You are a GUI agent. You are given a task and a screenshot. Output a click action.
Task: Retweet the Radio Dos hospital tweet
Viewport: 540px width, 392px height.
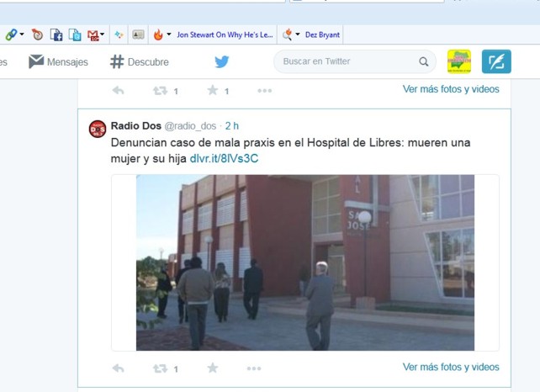[x=161, y=368]
